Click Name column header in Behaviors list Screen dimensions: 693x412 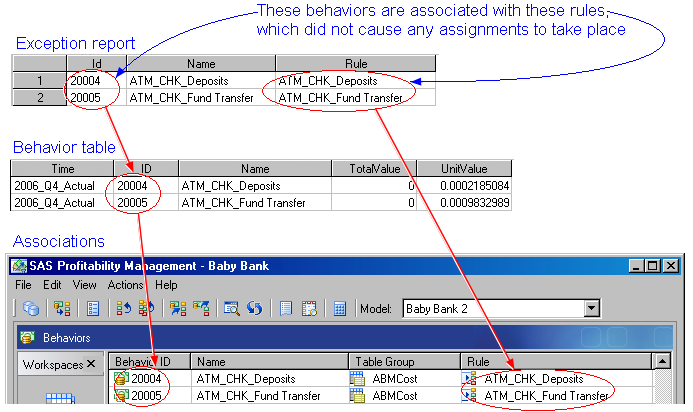coord(269,361)
